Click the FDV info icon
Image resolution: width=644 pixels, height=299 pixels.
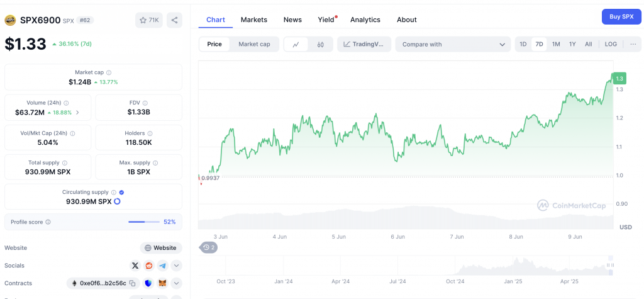[x=145, y=103]
